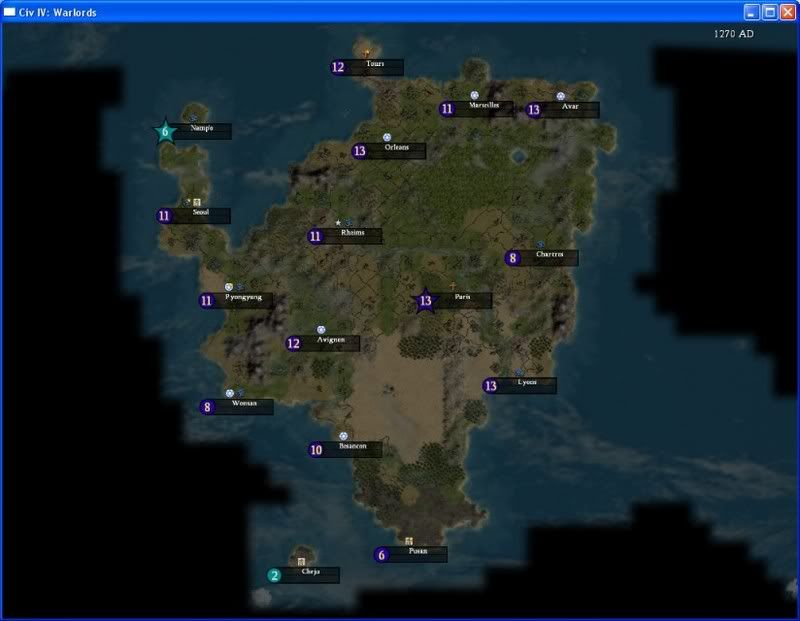Select the Chartres city name label

click(x=549, y=254)
